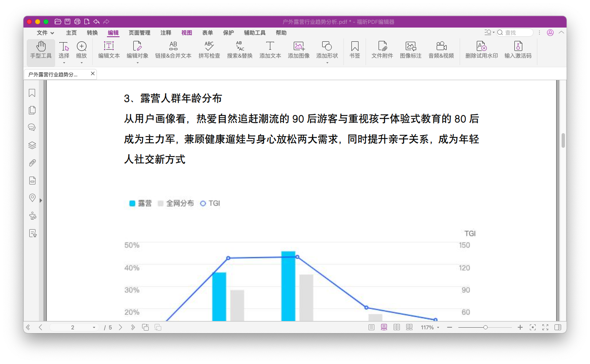Image resolution: width=590 pixels, height=364 pixels.
Task: Click the 编辑文本 edit text tool
Action: click(109, 50)
